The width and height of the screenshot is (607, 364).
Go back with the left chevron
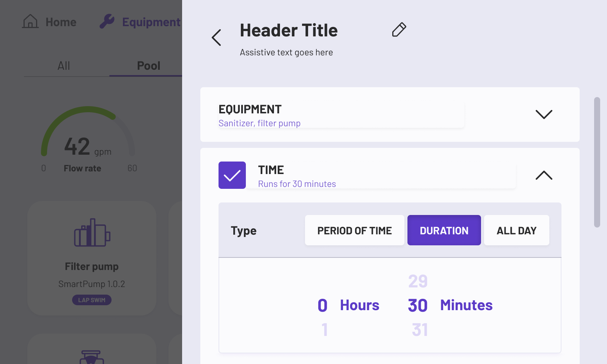coord(216,38)
